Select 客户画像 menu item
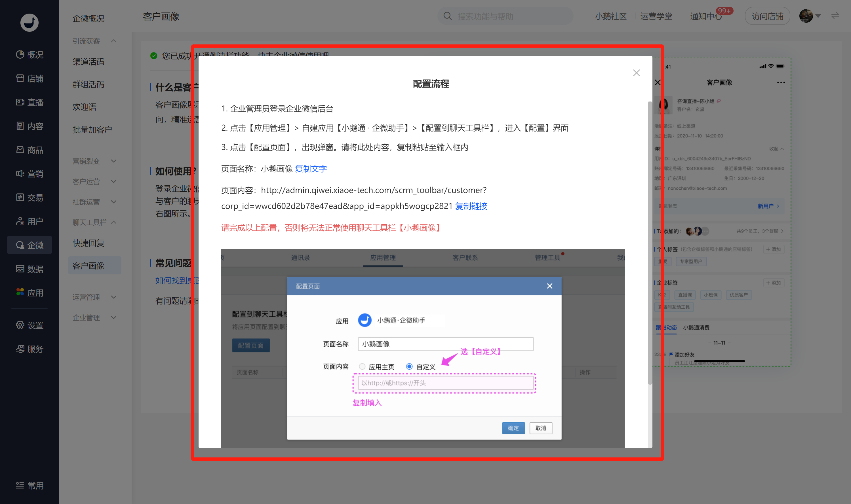This screenshot has width=851, height=504. (x=95, y=265)
